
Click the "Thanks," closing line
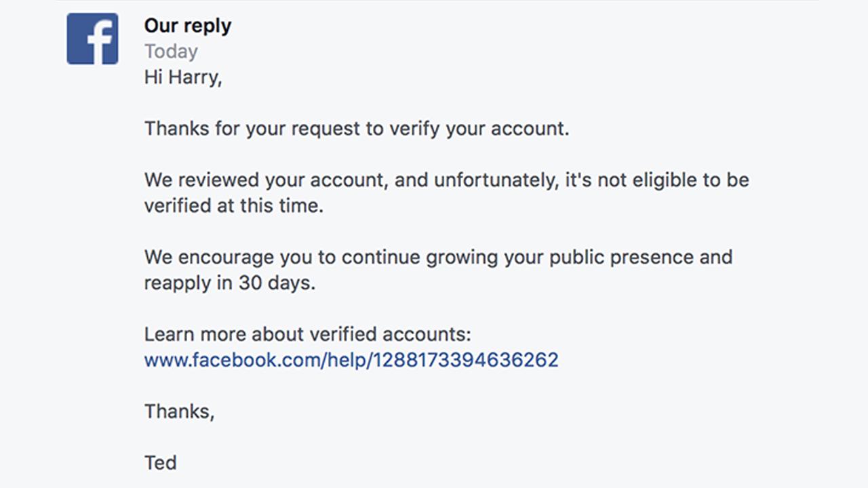(179, 412)
